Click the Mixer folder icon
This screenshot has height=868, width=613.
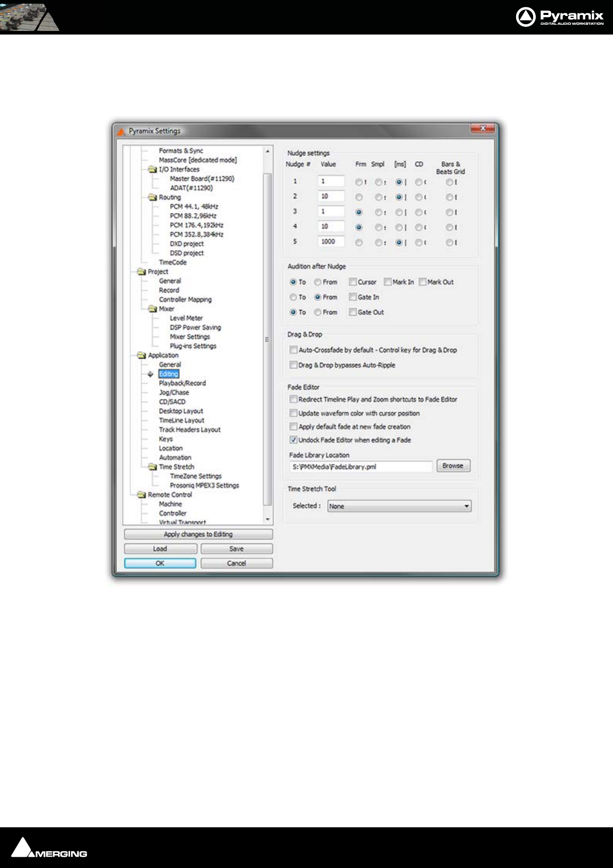(x=152, y=309)
